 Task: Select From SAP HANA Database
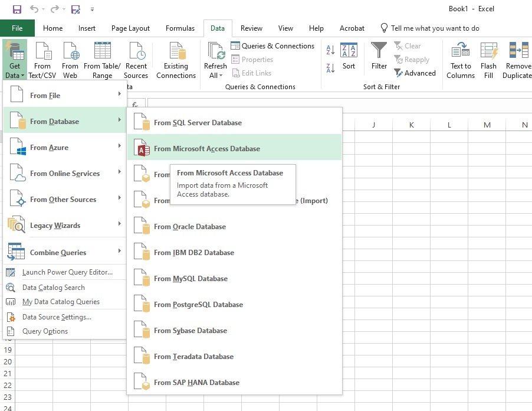tap(235, 381)
